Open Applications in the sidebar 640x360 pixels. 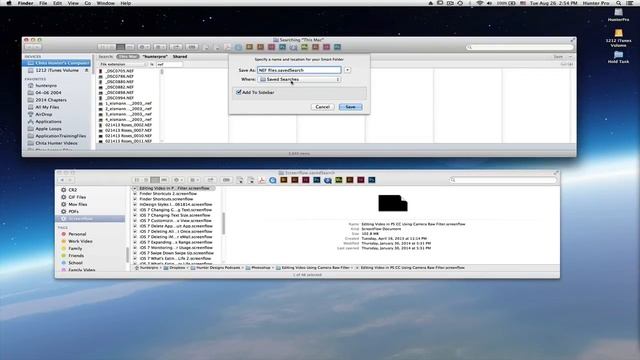tap(48, 122)
